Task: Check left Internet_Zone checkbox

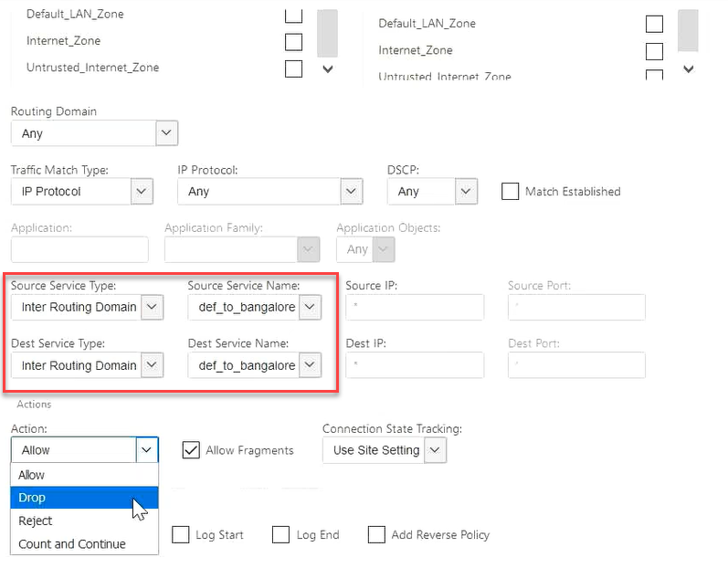Action: point(293,42)
